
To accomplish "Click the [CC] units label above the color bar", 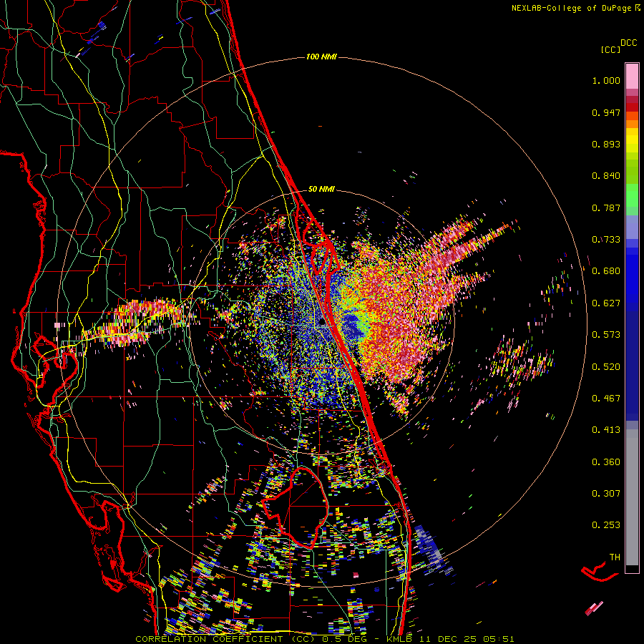I will [610, 49].
